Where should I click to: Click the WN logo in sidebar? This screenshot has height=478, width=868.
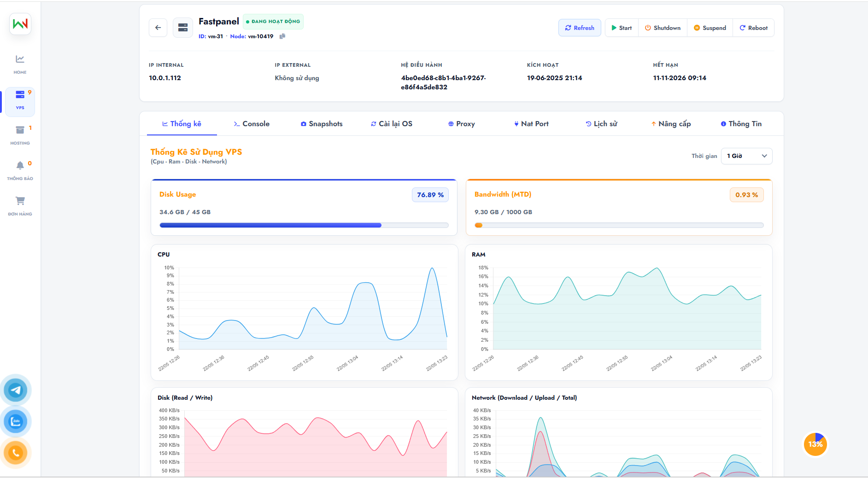[20, 24]
